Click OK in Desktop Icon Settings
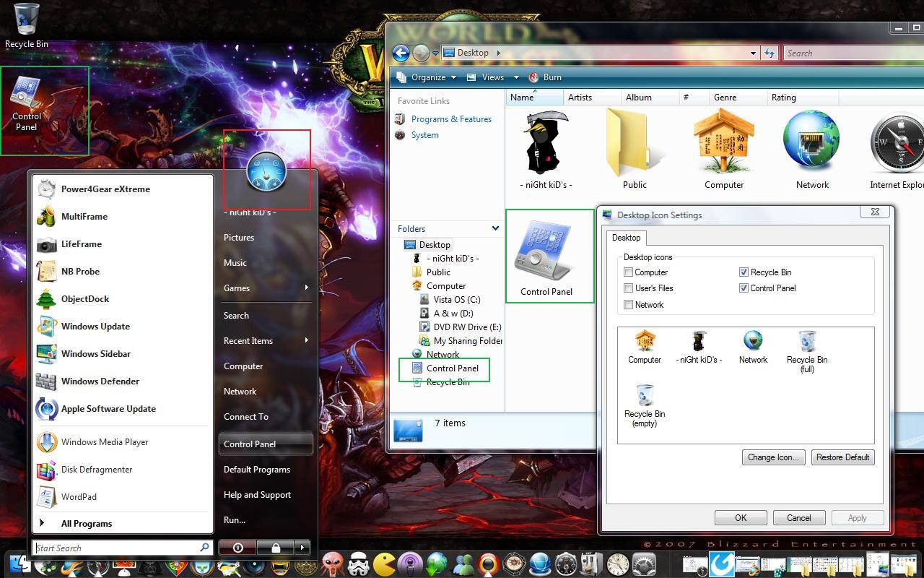Image resolution: width=924 pixels, height=578 pixels. coord(741,518)
